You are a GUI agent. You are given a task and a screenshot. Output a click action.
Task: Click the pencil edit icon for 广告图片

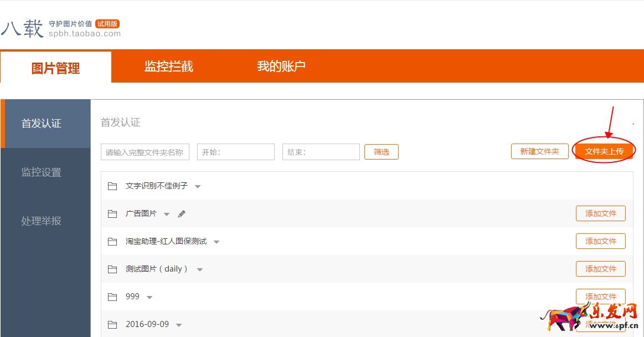pyautogui.click(x=182, y=214)
